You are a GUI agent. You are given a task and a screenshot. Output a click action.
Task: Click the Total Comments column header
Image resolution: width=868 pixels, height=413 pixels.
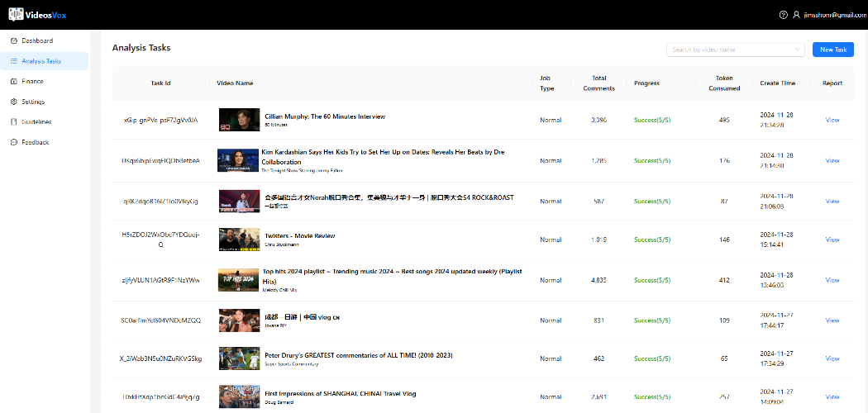click(x=599, y=83)
